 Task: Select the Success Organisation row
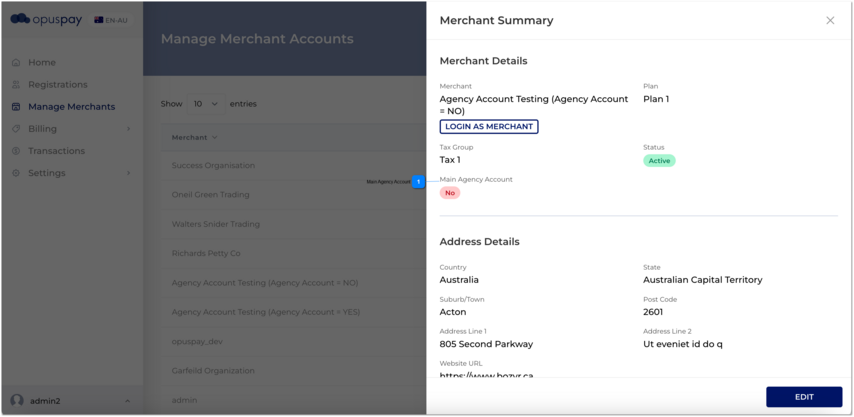click(x=293, y=165)
